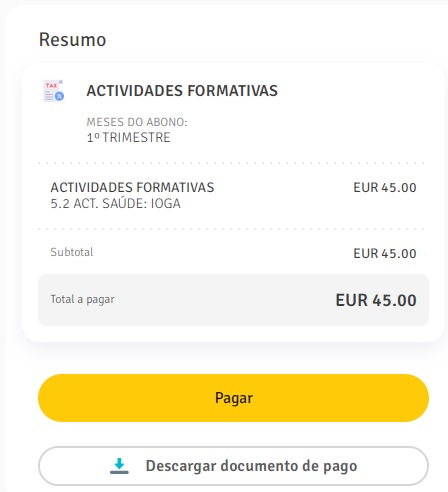The image size is (448, 492).
Task: Click the Total a pagar label
Action: [x=82, y=299]
